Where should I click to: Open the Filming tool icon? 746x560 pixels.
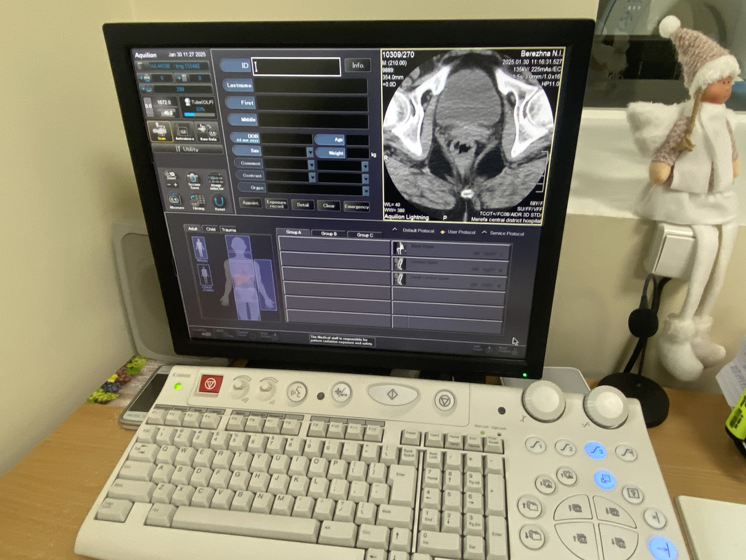[x=197, y=202]
